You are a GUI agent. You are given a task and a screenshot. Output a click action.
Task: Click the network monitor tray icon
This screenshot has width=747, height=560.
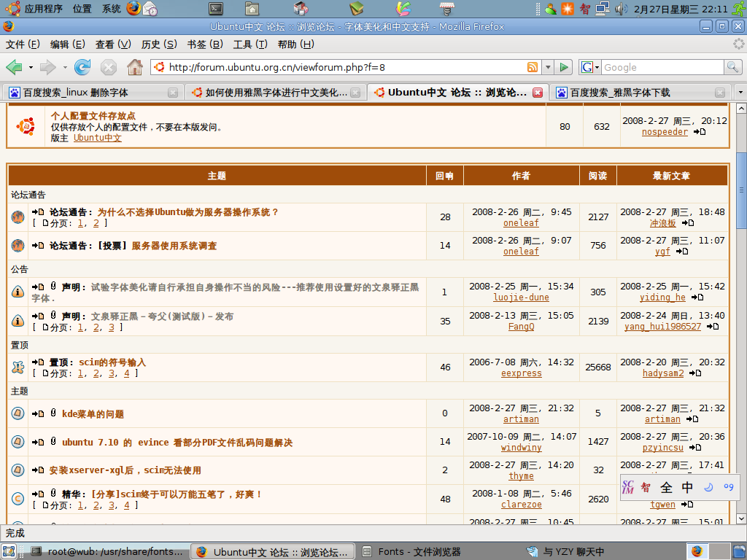click(603, 9)
